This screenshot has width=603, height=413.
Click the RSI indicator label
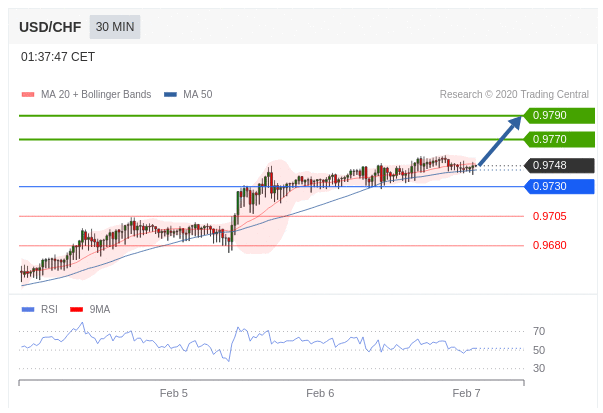(49, 310)
